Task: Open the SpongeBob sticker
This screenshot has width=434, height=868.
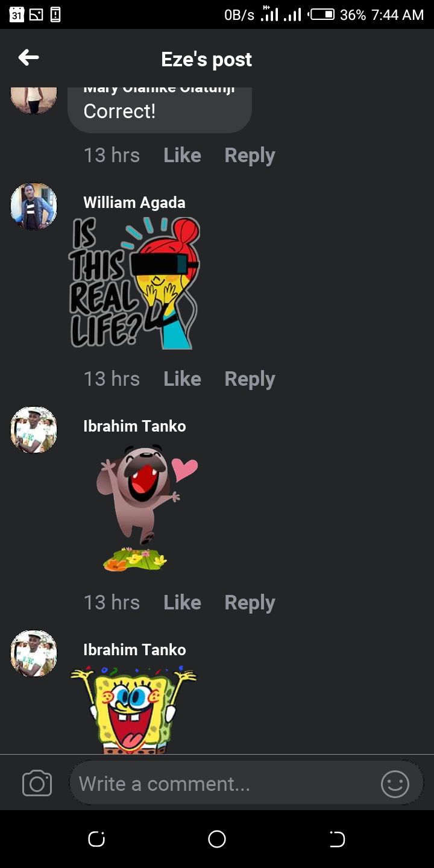Action: click(134, 709)
